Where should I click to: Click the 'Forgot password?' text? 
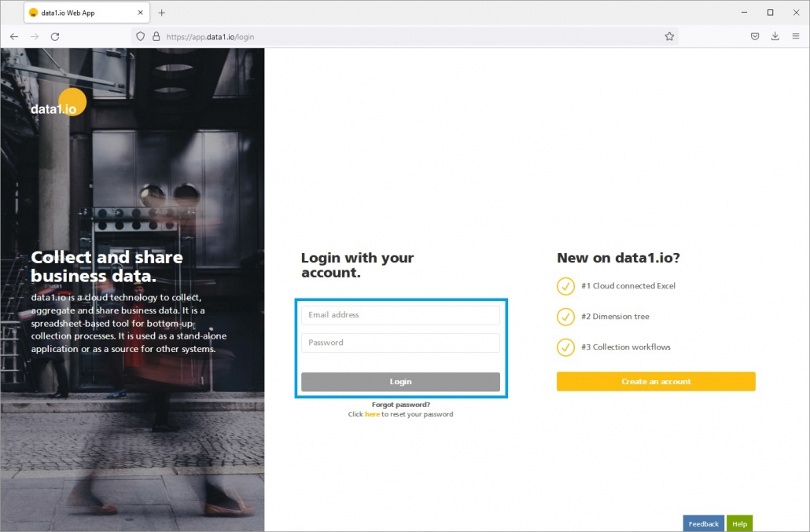tap(401, 405)
